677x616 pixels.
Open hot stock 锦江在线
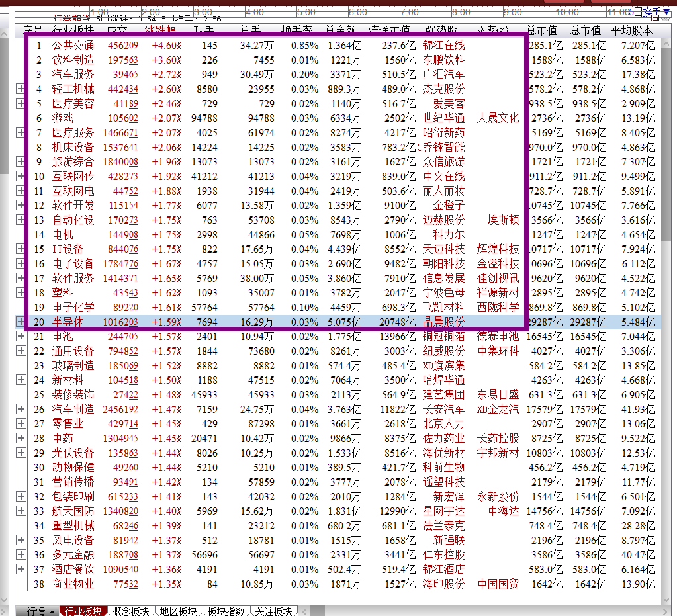tap(443, 46)
